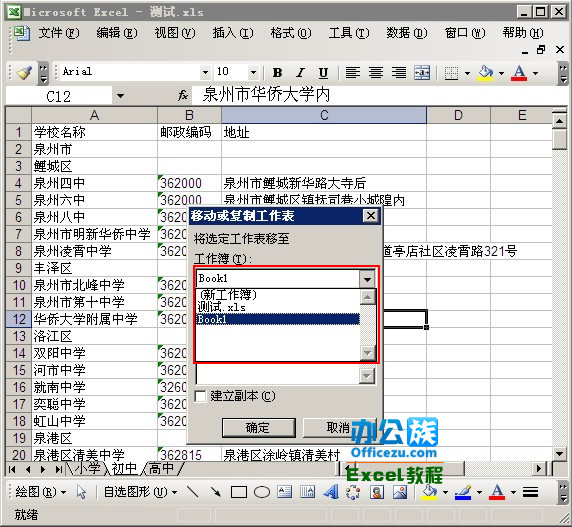Image resolution: width=572 pixels, height=527 pixels.
Task: Switch to the 高中 sheet tab
Action: 161,469
